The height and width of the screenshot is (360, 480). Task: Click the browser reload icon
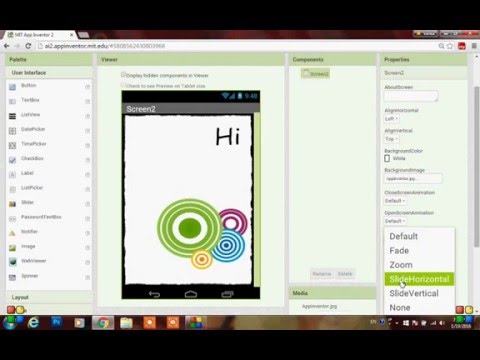click(28, 46)
